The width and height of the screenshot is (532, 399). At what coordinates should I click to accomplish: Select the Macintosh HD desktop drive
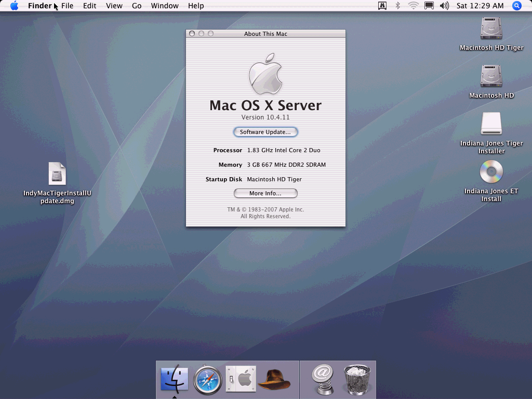click(491, 76)
